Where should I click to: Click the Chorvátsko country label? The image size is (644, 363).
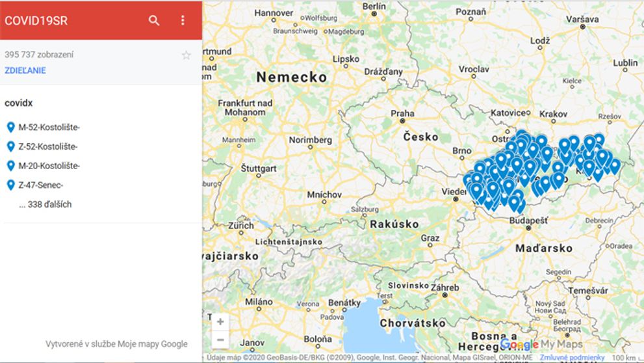(413, 323)
